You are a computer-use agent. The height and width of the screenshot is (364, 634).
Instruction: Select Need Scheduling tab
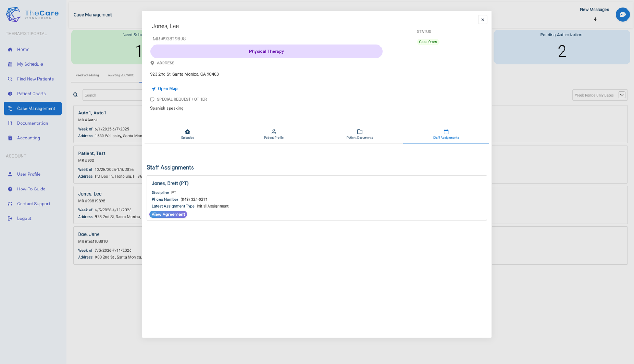tap(87, 75)
